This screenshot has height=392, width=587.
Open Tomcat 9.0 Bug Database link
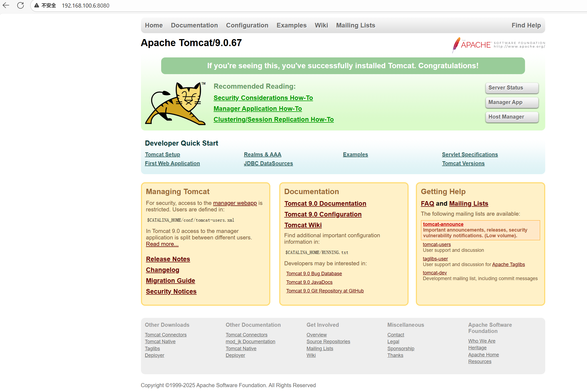coord(314,274)
